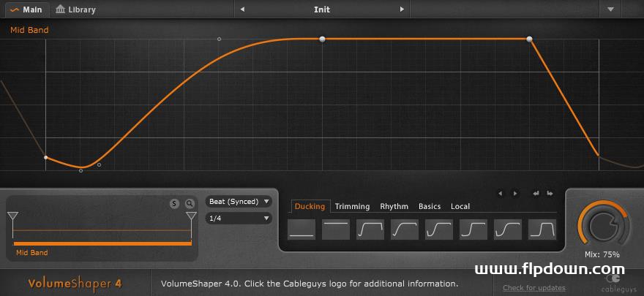
Task: Switch to the Local preset tab
Action: click(460, 207)
